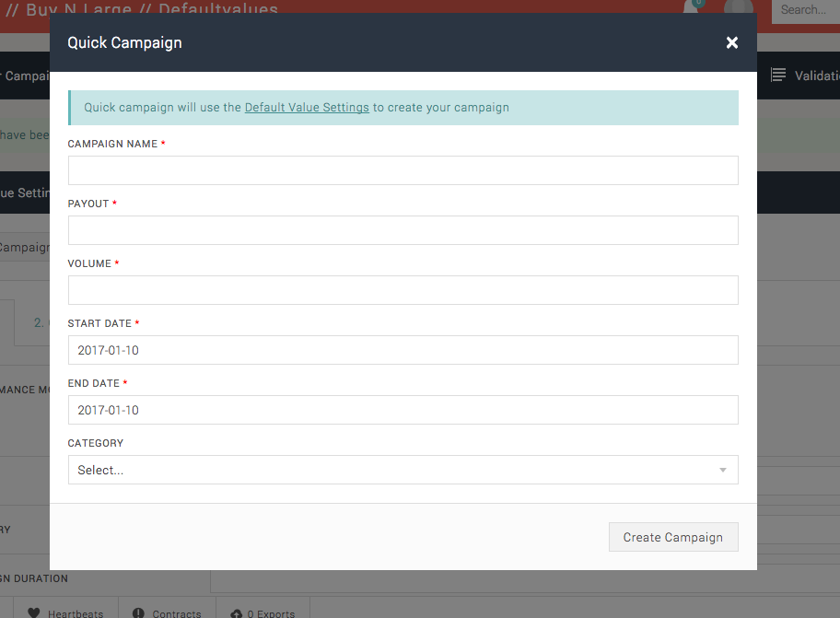Click the notification bell icon
This screenshot has height=618, width=840.
pos(692,6)
